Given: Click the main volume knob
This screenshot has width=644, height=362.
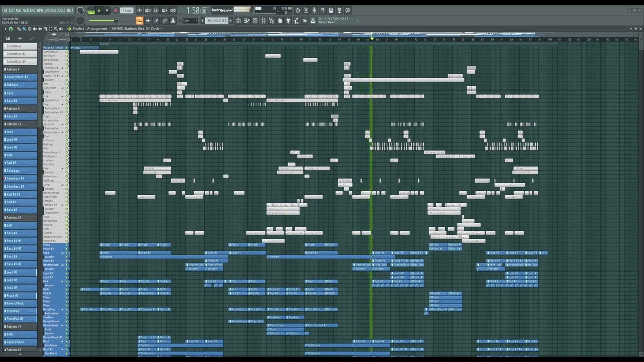Looking at the screenshot, I should [80, 10].
